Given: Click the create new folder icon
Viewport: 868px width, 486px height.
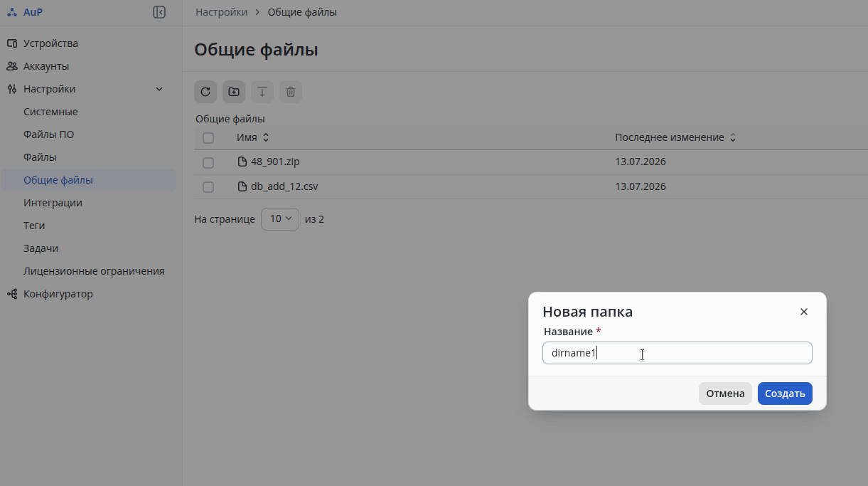Looking at the screenshot, I should pos(234,92).
